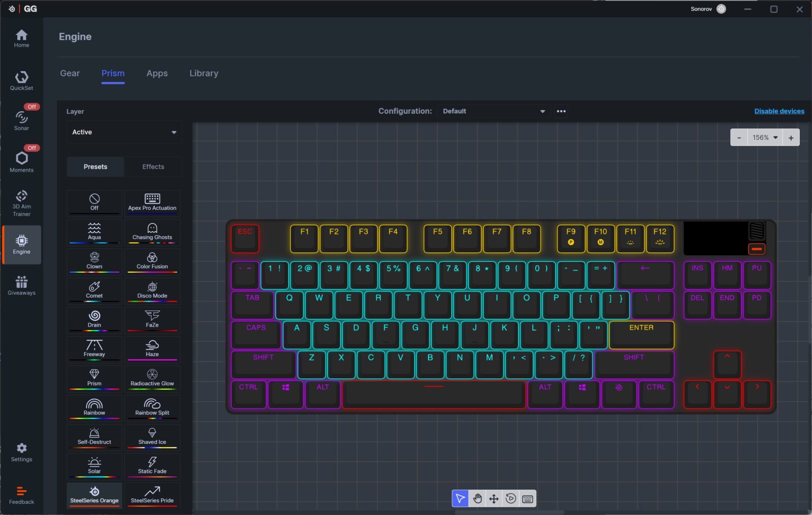The image size is (812, 515).
Task: Select the ENTER key on the keyboard
Action: tap(641, 334)
